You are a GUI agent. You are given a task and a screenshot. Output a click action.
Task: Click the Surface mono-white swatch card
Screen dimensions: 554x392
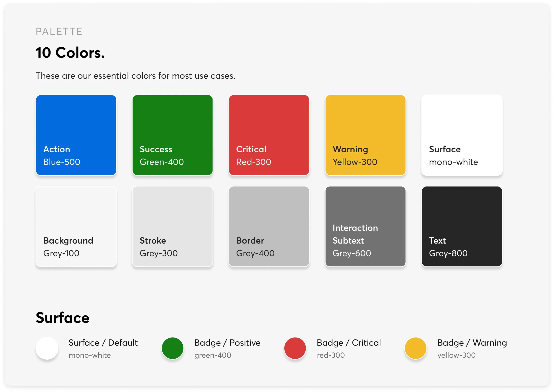click(x=462, y=135)
